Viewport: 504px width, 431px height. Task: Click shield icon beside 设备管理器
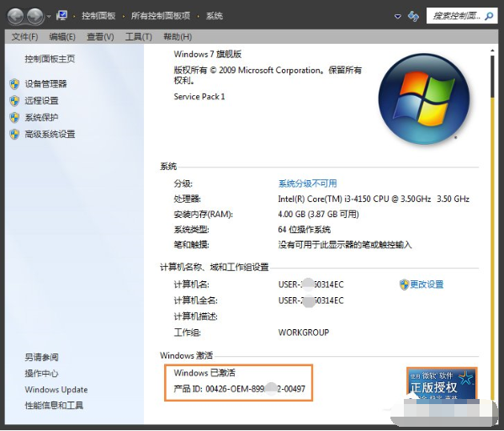(14, 84)
